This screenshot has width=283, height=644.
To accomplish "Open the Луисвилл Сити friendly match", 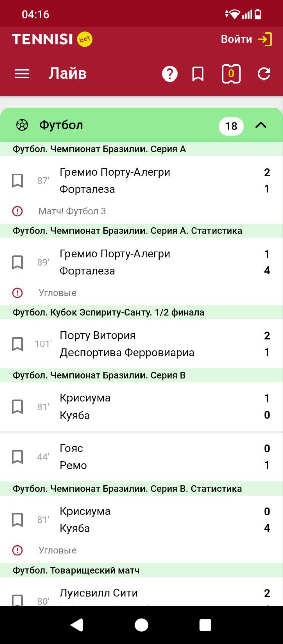I will [x=141, y=592].
